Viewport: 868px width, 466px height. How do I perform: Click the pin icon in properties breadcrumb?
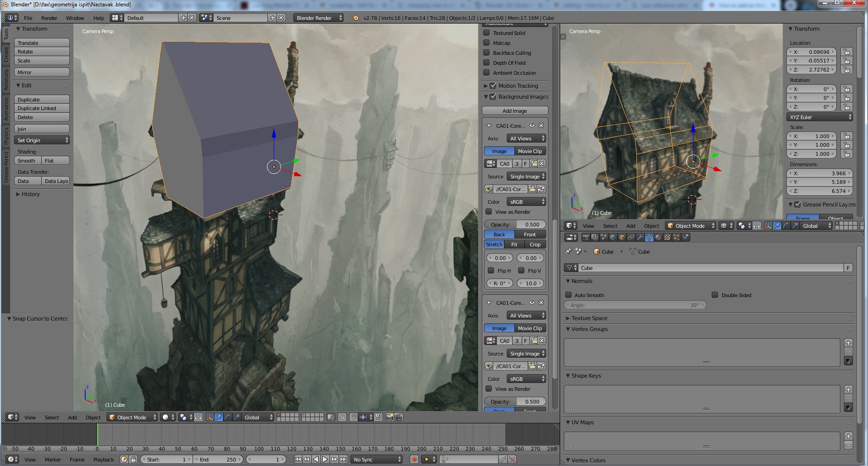coord(568,251)
